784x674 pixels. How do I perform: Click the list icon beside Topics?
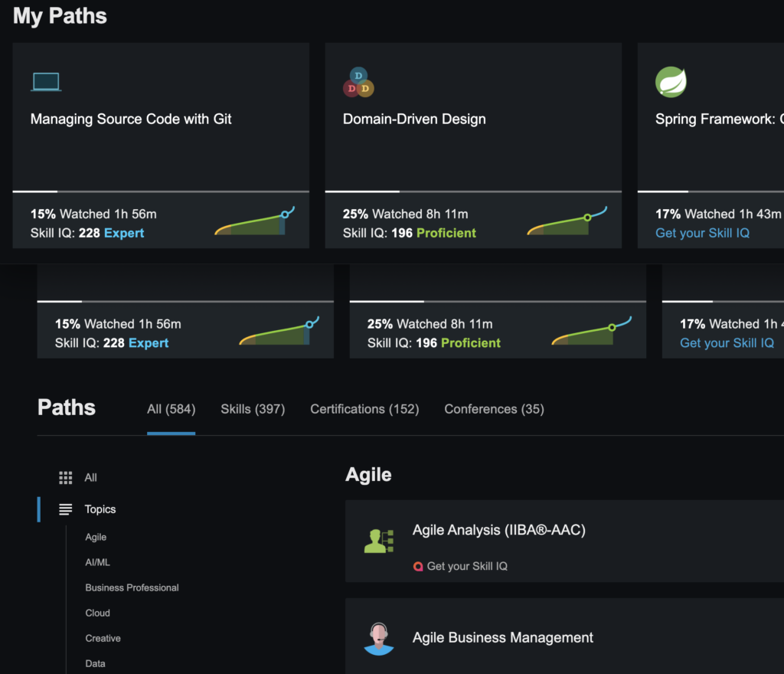click(66, 509)
